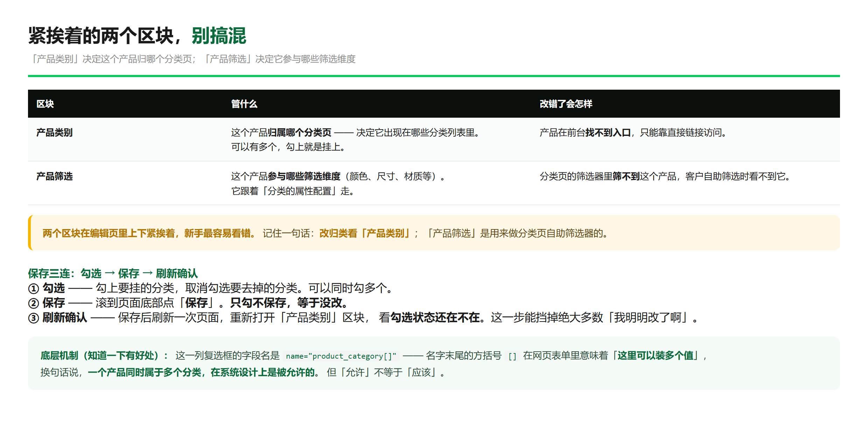Click the line 可以有多个，勾上就是挂上。
The width and height of the screenshot is (868, 428).
coord(289,147)
